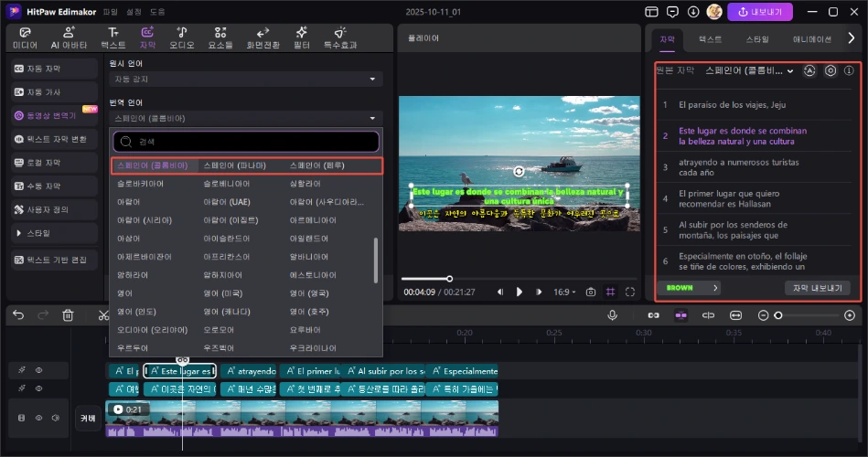The width and height of the screenshot is (868, 457).
Task: Click the 자막 내보내기 button
Action: point(818,287)
